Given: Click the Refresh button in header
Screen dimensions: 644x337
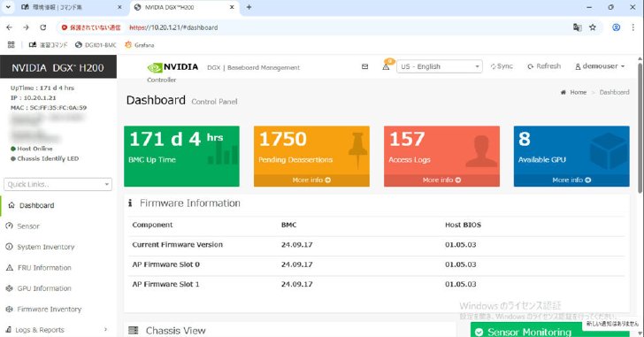Looking at the screenshot, I should (544, 66).
